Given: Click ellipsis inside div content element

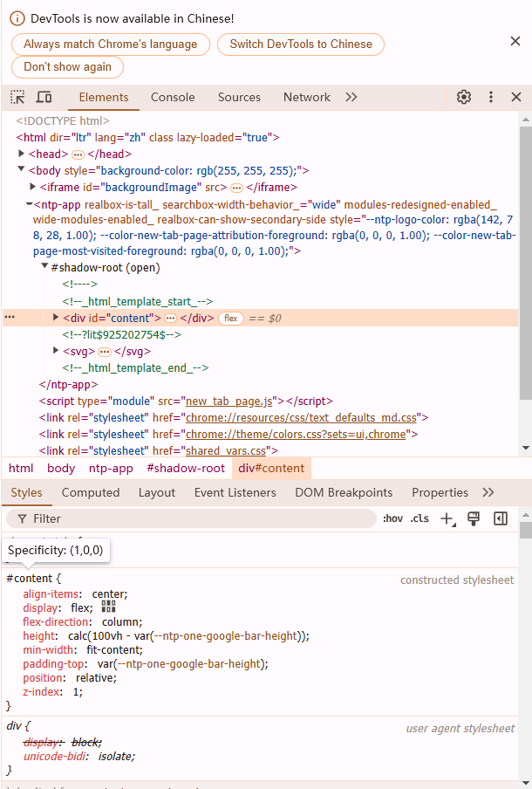Looking at the screenshot, I should [x=170, y=319].
